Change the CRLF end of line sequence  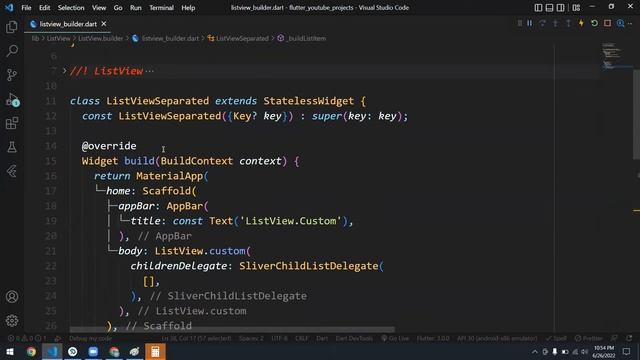coord(302,338)
